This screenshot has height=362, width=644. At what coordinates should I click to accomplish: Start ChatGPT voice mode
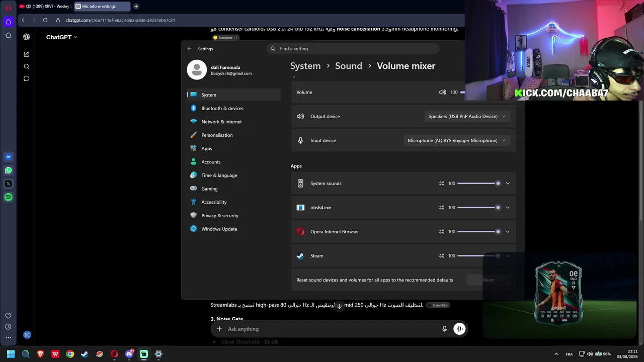(x=459, y=329)
